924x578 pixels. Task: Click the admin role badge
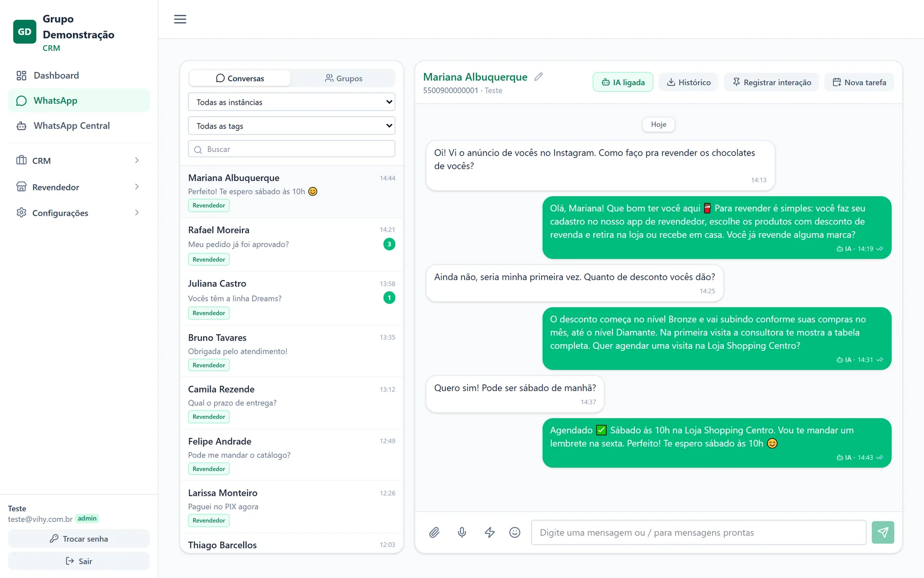coord(87,518)
